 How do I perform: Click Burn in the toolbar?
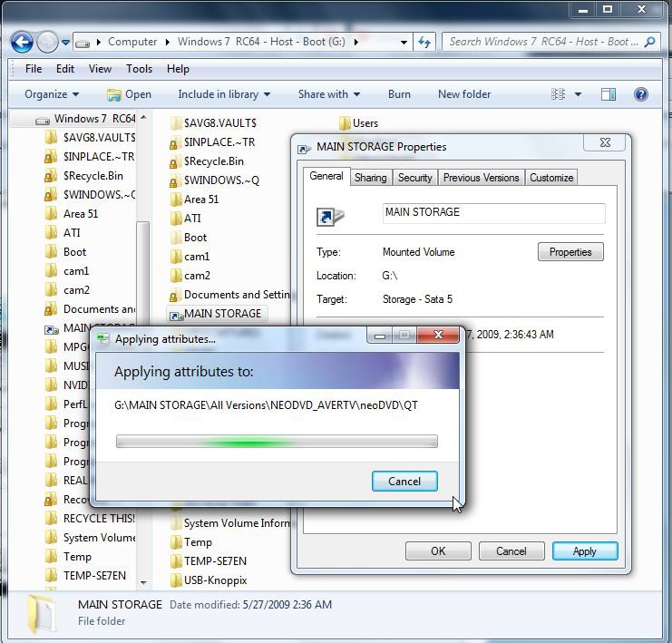[399, 94]
